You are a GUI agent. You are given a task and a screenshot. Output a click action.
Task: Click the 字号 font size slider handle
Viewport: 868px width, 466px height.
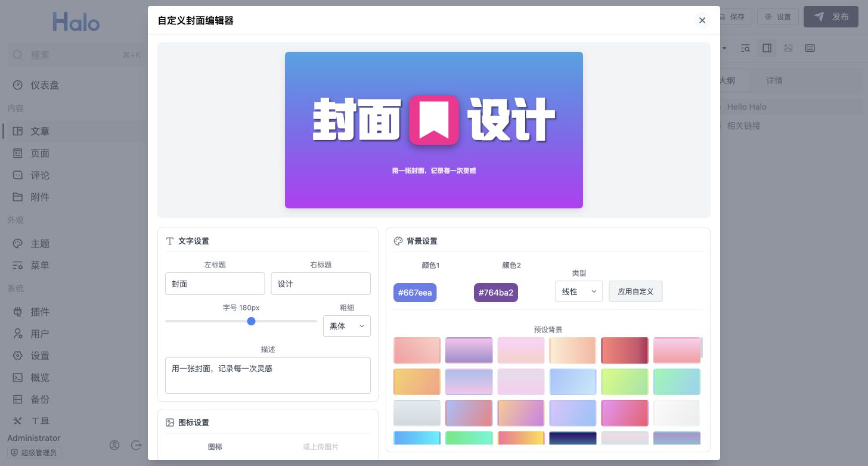[x=251, y=321]
